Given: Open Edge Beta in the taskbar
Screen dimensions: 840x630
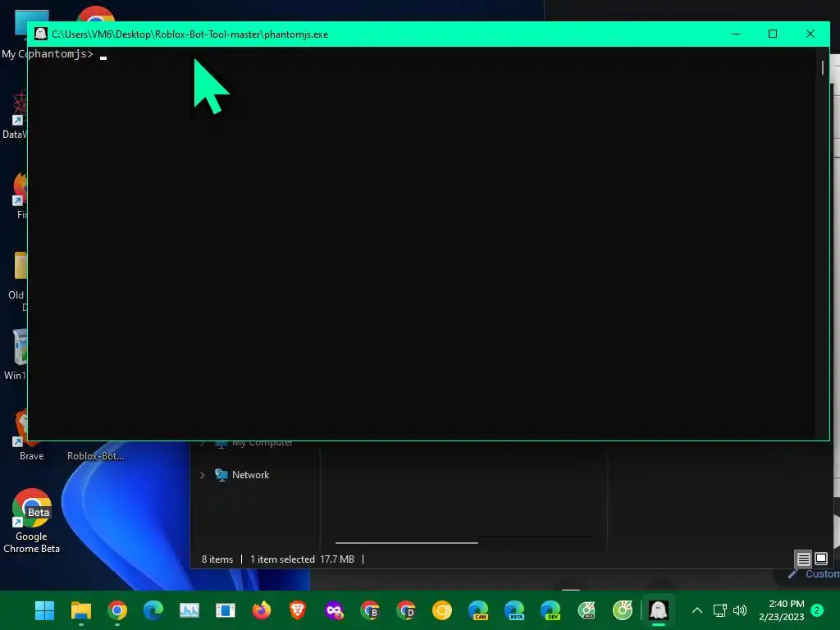Looking at the screenshot, I should coord(514,610).
